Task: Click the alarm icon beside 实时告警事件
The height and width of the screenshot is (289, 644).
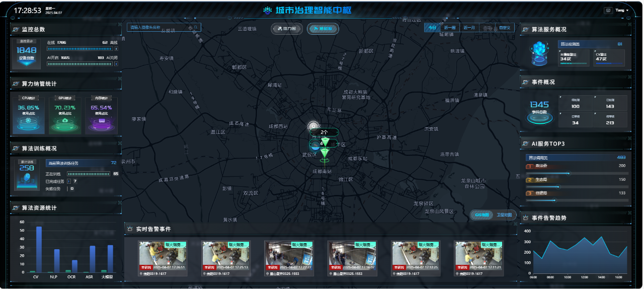Action: pos(130,229)
